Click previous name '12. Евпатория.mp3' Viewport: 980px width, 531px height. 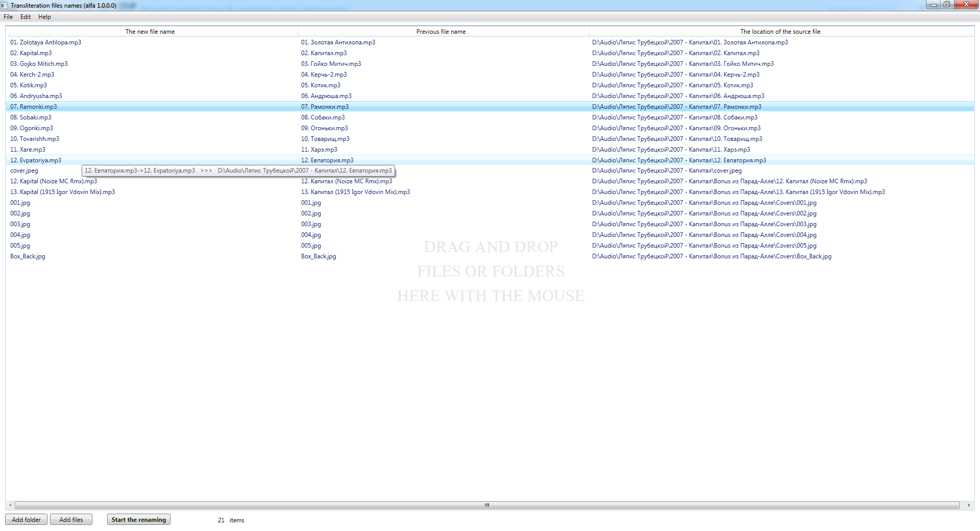pyautogui.click(x=327, y=160)
